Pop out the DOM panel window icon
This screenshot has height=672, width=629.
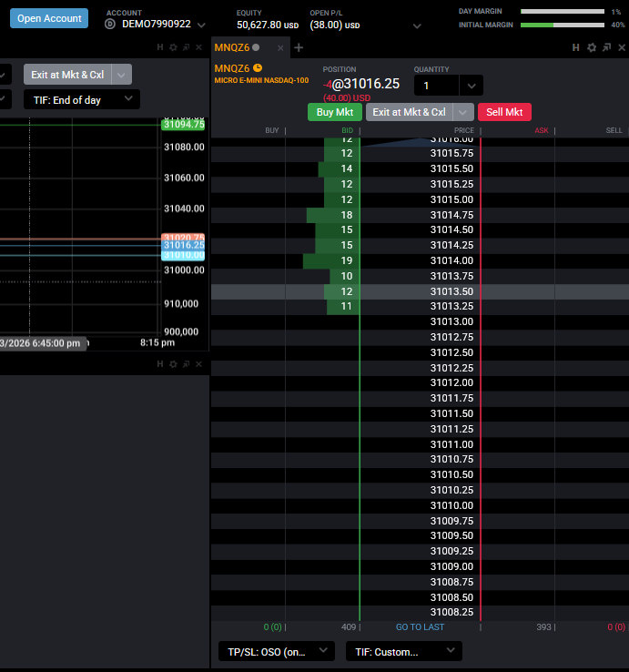coord(606,47)
